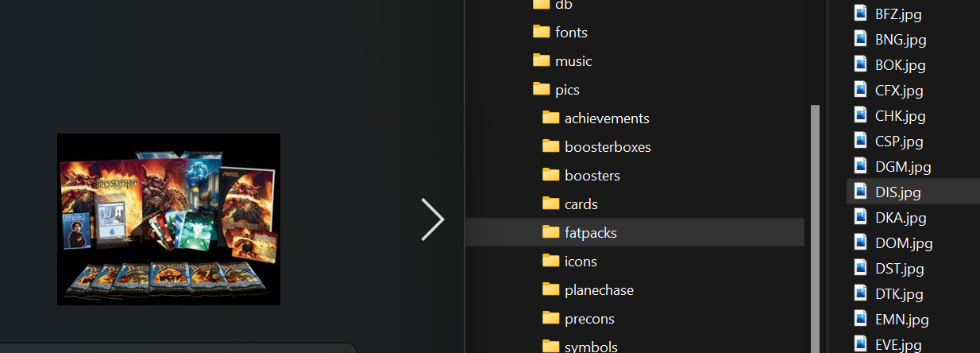980x353 pixels.
Task: Select the cards folder icon
Action: point(551,204)
